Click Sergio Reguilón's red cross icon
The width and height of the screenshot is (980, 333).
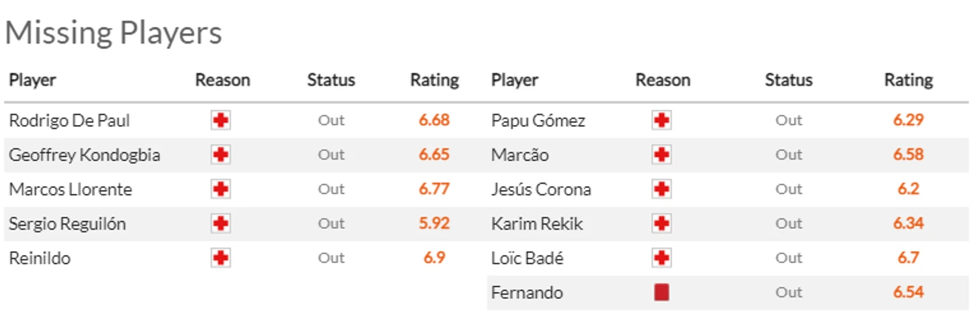click(x=221, y=224)
